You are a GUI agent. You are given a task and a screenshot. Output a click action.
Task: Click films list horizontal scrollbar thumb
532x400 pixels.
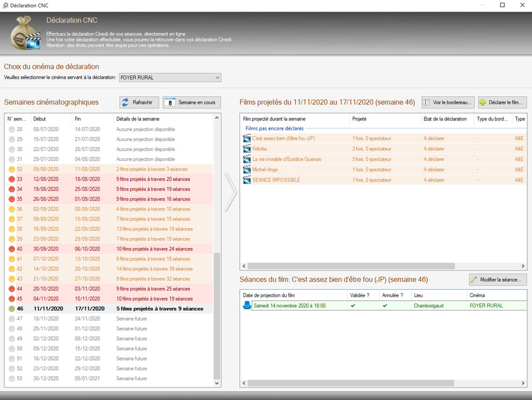click(x=351, y=266)
